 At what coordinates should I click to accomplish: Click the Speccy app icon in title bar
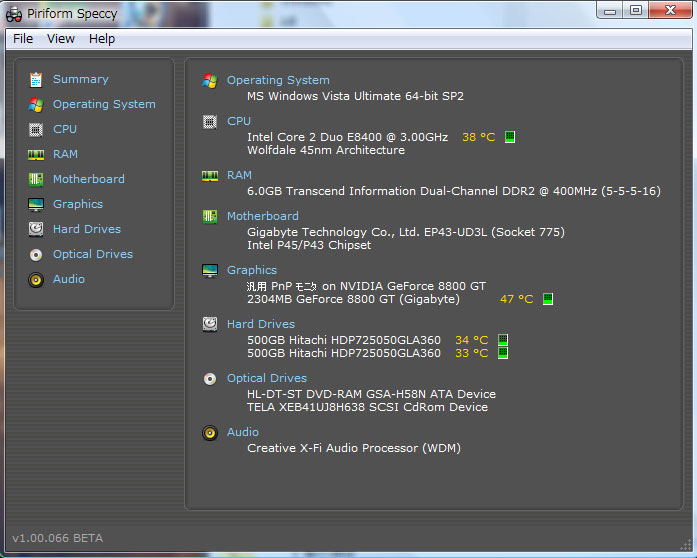coord(14,14)
